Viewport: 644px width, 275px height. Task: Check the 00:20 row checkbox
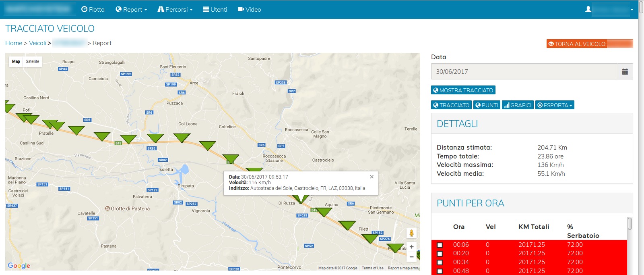(440, 254)
